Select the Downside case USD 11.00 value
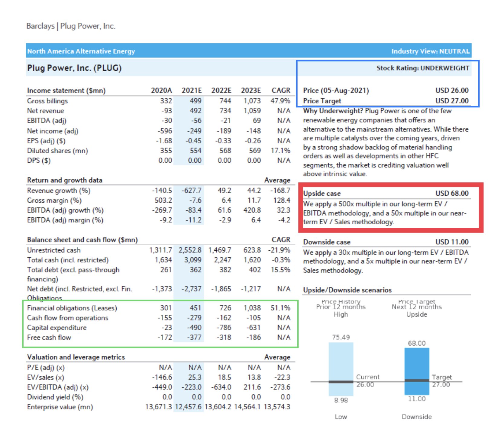This screenshot has width=504, height=423. [x=452, y=242]
